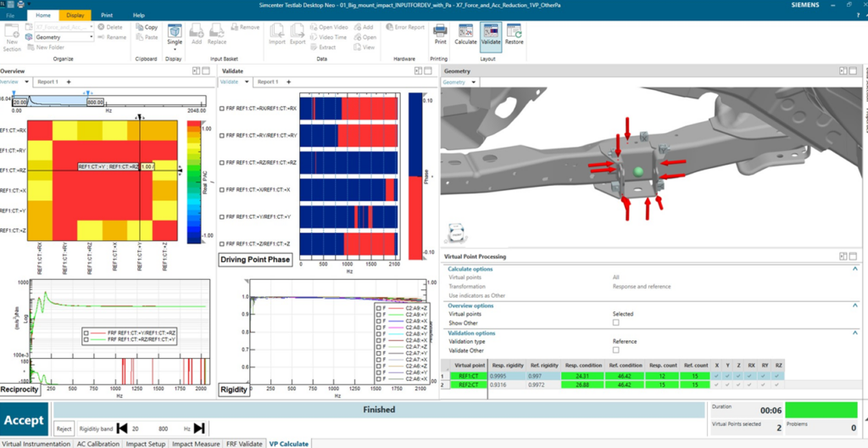Click the 800 Hz frequency range slider handle
The image size is (868, 448).
[x=86, y=93]
